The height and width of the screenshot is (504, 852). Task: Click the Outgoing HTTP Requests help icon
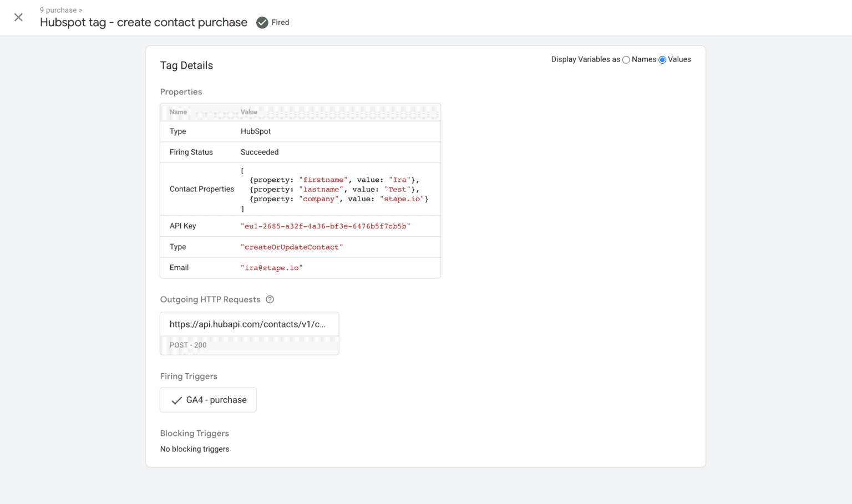coord(270,299)
